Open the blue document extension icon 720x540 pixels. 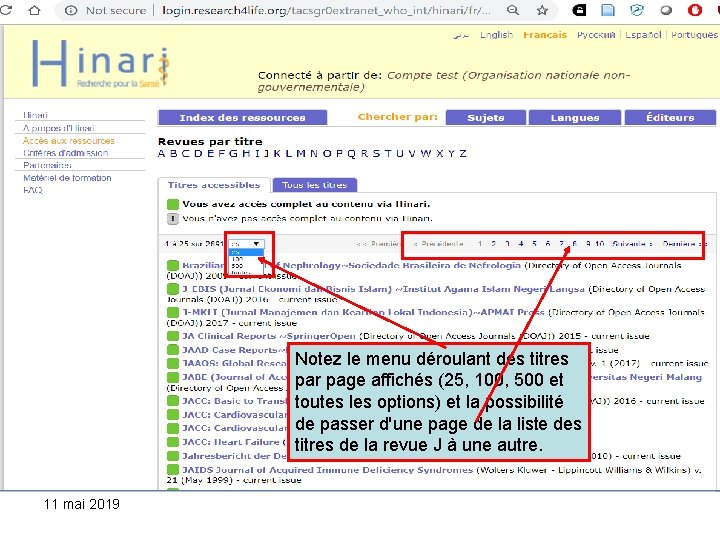(608, 10)
